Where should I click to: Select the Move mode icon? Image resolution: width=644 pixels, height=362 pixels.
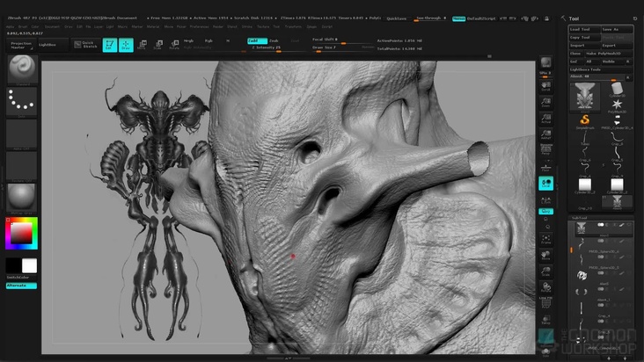tap(143, 45)
